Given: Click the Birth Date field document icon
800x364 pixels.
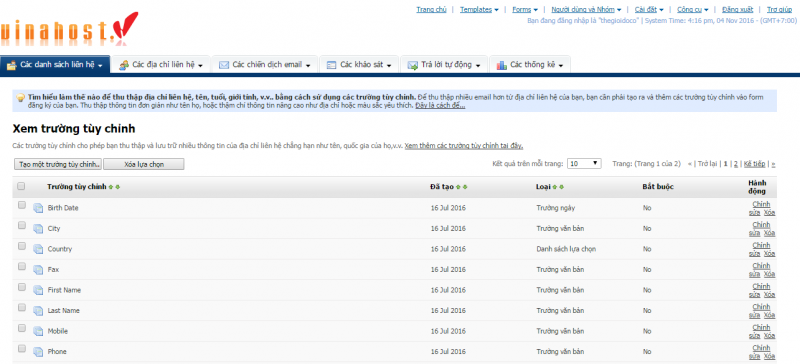Looking at the screenshot, I should click(x=38, y=208).
